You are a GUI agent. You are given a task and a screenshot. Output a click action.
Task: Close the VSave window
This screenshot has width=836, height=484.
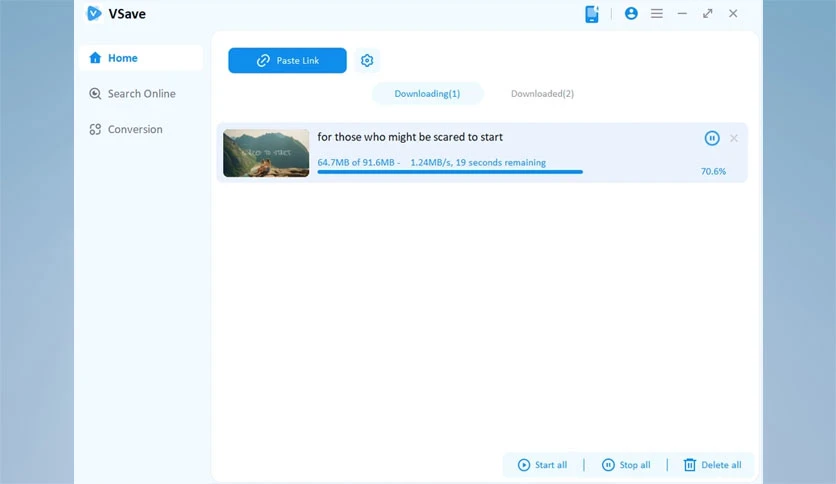[733, 13]
